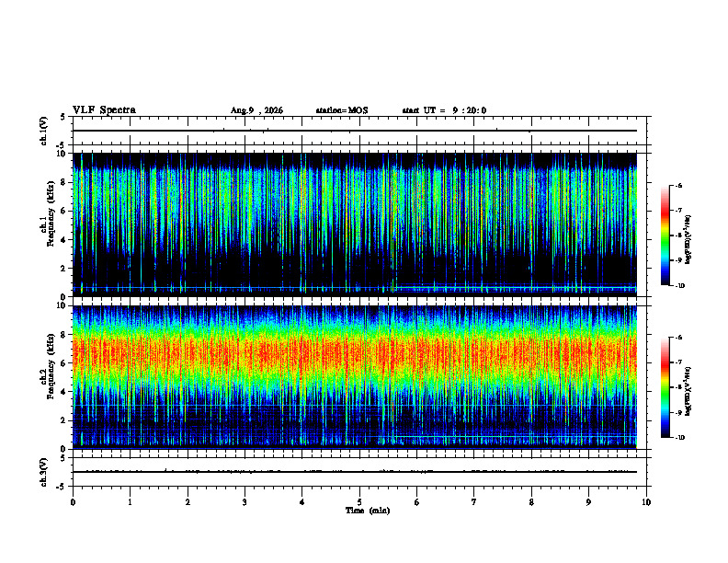Screen dimensions: 728x563
Task: Click time axis tick label "3"
Action: 245,502
